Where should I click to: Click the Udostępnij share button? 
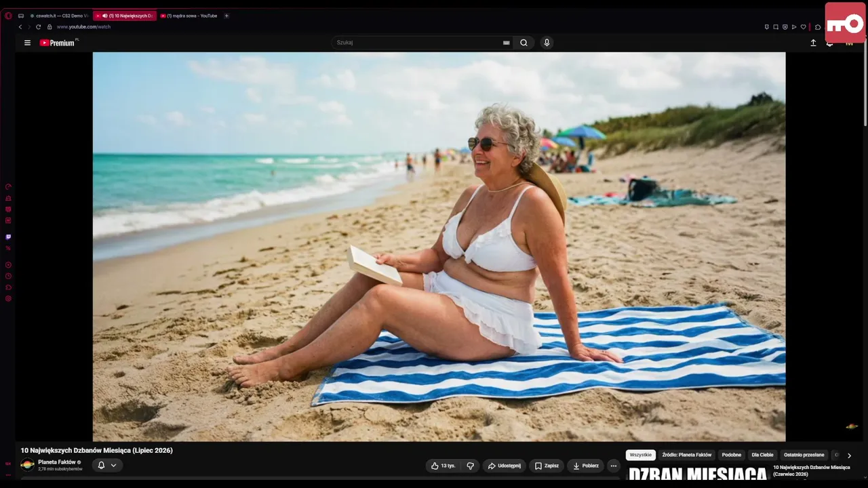point(504,466)
